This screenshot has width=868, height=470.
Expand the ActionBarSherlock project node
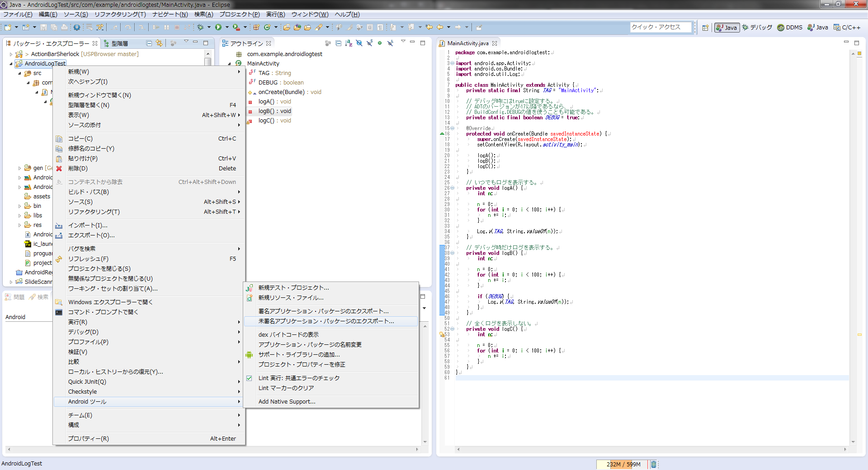(11, 54)
